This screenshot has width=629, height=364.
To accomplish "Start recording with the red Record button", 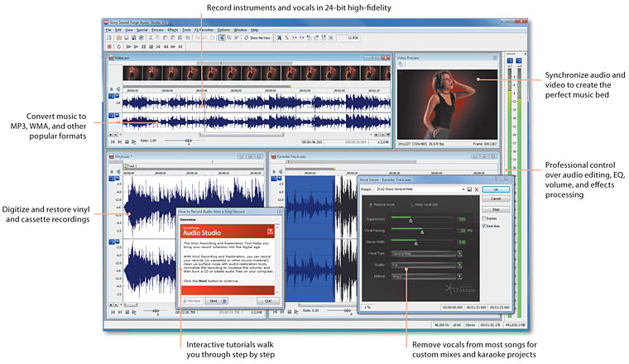I will (x=109, y=47).
